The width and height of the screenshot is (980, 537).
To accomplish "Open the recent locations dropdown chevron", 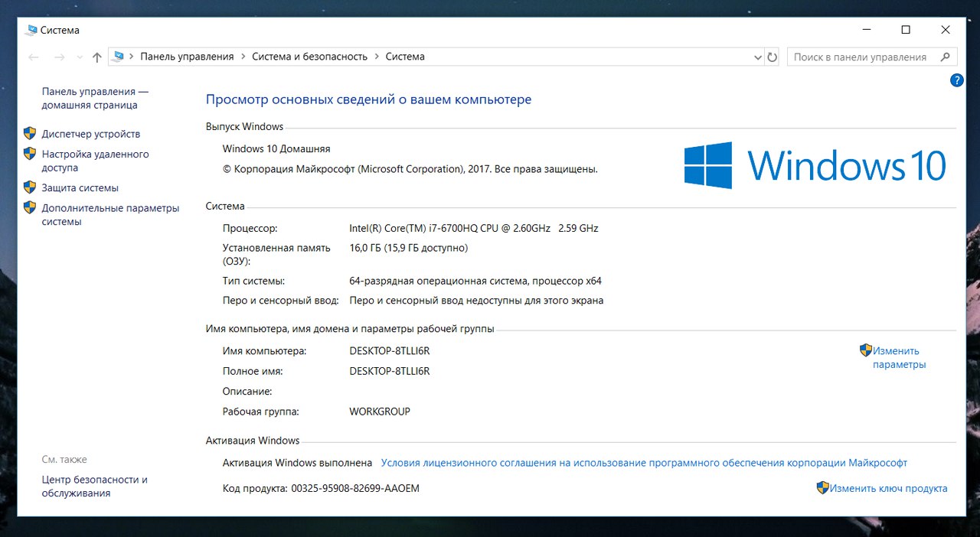I will pyautogui.click(x=79, y=57).
